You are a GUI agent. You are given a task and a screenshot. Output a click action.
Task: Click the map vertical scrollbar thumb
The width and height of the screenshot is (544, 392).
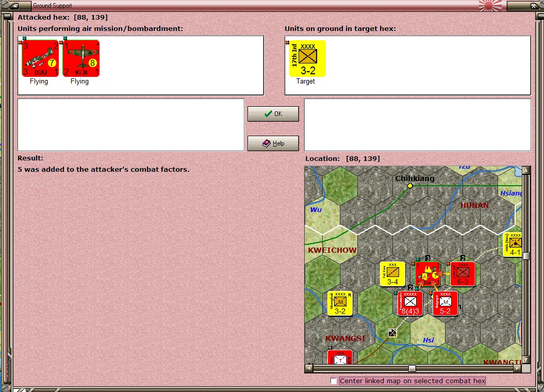click(x=526, y=256)
